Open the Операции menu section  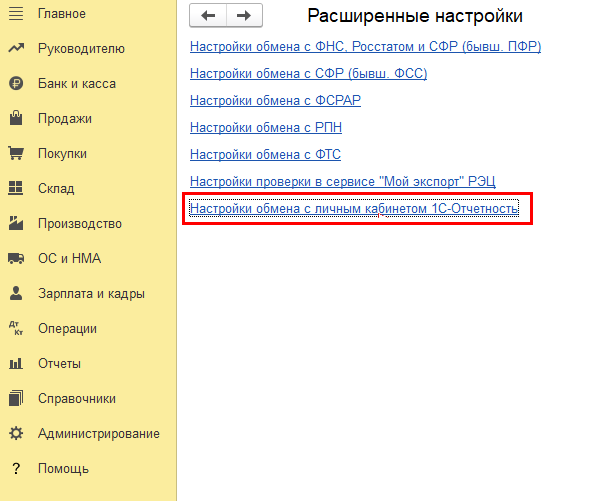click(x=67, y=329)
